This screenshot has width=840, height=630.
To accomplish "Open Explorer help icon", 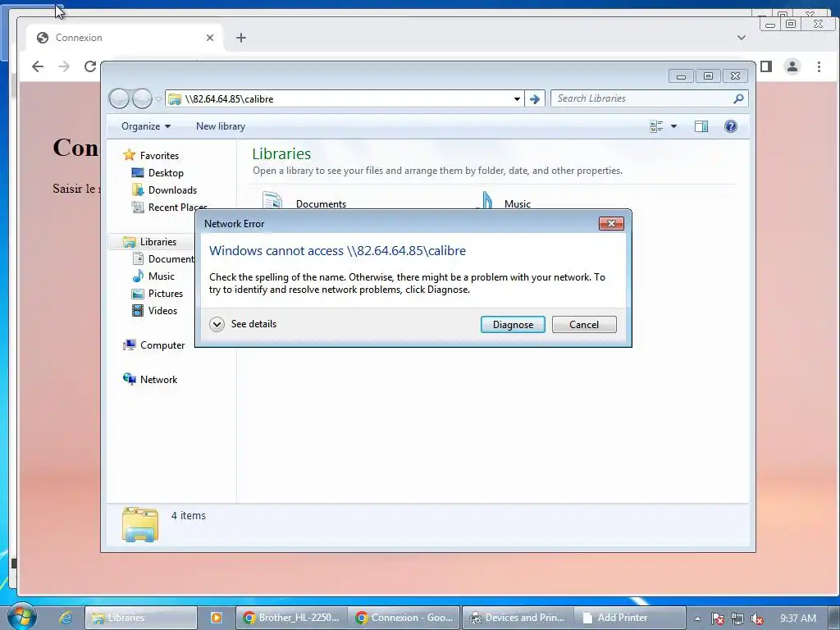I will coord(731,126).
